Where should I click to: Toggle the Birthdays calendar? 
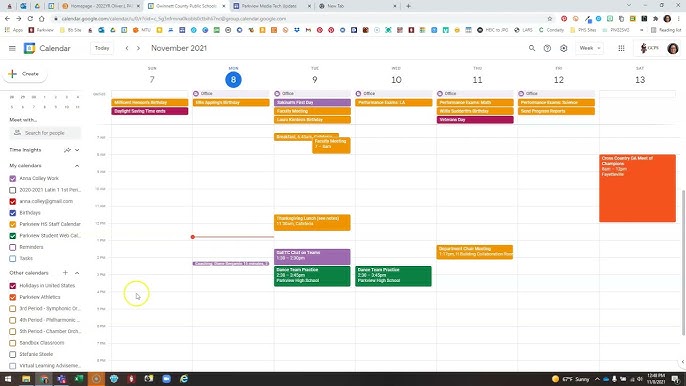13,213
